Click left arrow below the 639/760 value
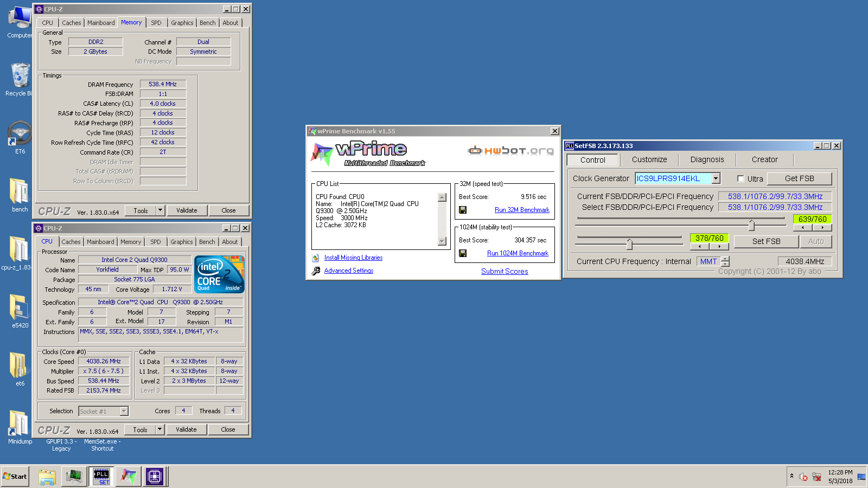 803,228
